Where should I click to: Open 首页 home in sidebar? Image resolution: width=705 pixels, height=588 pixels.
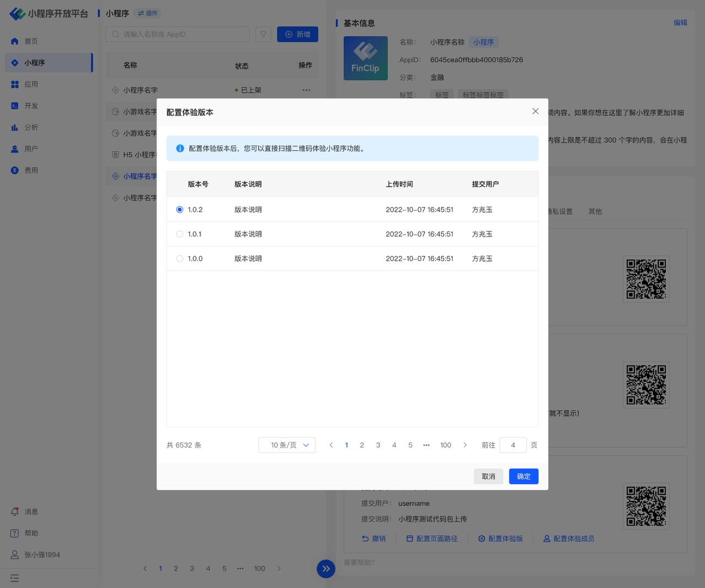coord(31,41)
